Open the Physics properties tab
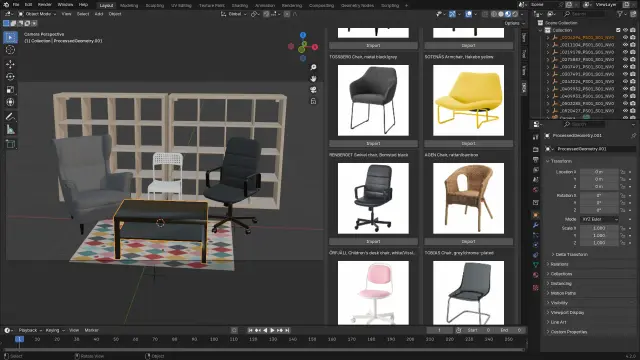The height and width of the screenshot is (360, 640). click(536, 245)
